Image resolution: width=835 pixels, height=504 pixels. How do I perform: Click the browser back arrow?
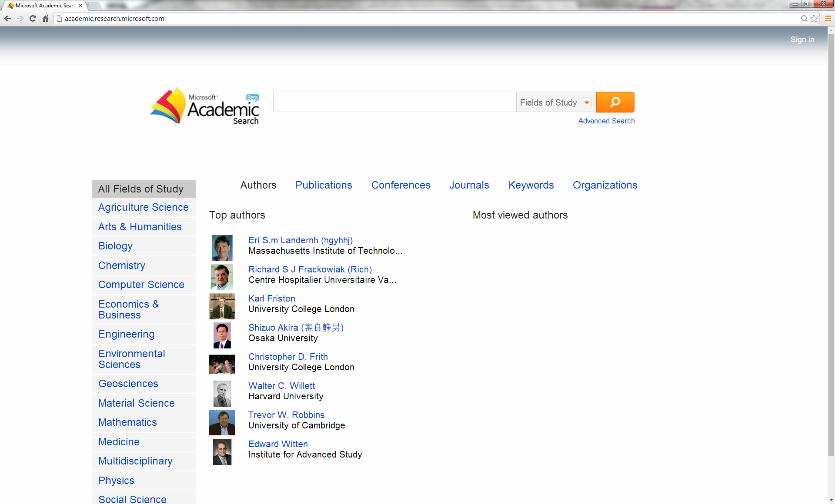[7, 18]
